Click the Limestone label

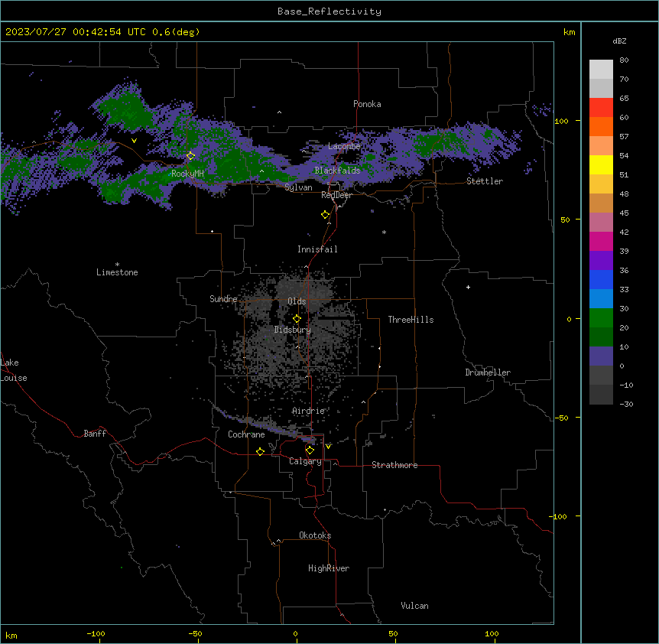[x=117, y=272]
